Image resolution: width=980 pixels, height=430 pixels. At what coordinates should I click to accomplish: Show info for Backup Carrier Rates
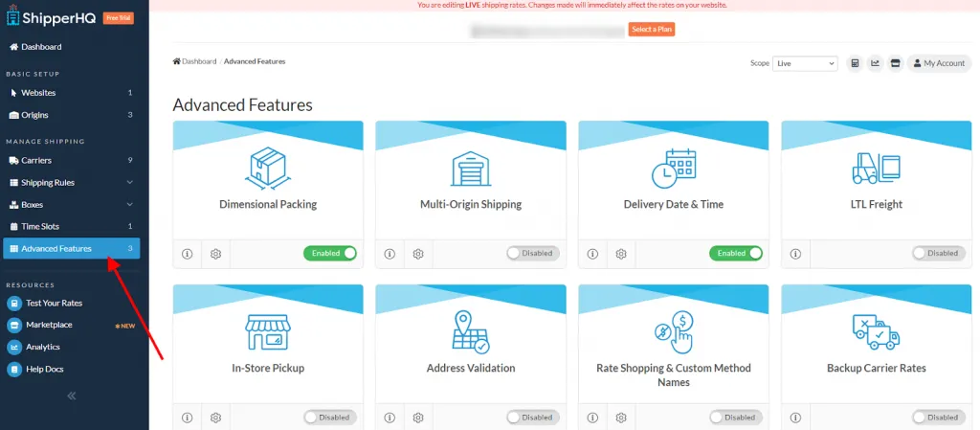(x=795, y=418)
